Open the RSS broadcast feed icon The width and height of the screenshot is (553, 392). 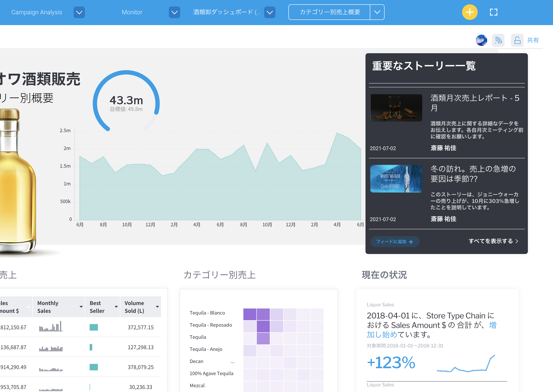click(x=498, y=40)
